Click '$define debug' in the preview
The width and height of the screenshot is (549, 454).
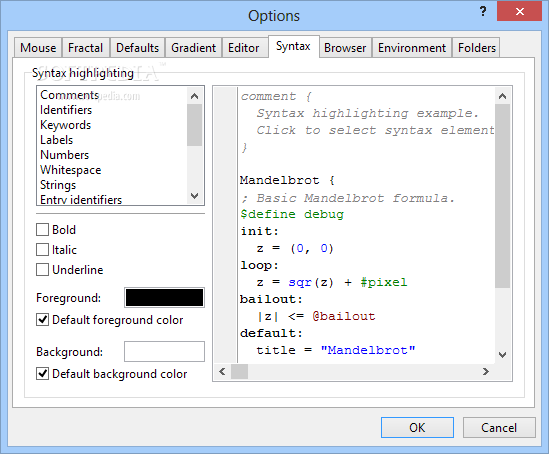coord(292,214)
